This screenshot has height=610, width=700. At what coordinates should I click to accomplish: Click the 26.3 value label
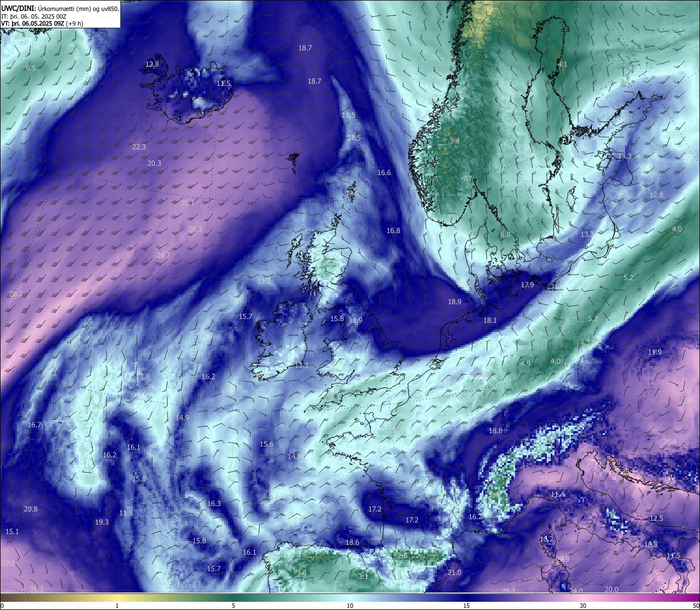click(x=195, y=229)
